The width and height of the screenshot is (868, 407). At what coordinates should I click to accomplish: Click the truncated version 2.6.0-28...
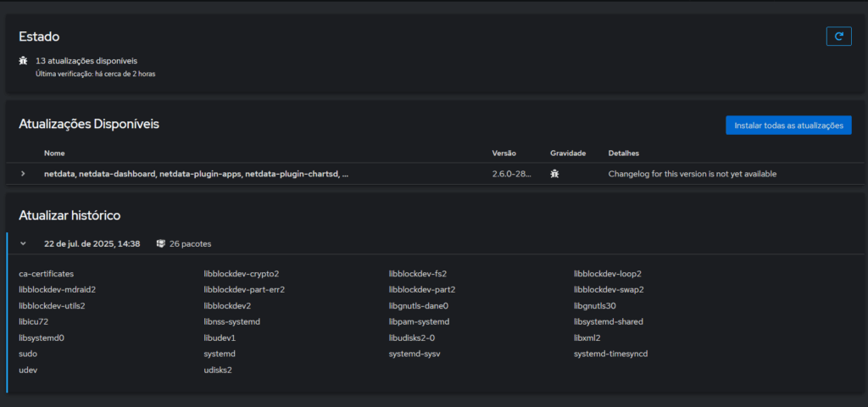(511, 174)
